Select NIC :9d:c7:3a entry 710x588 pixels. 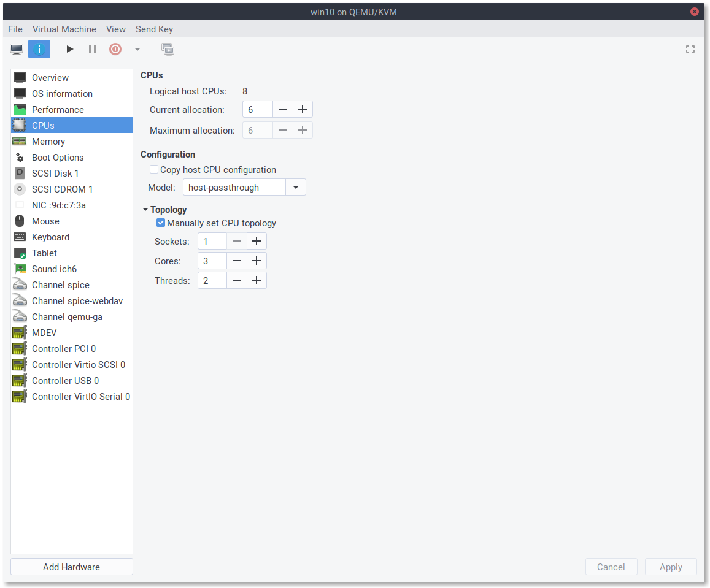(x=72, y=205)
